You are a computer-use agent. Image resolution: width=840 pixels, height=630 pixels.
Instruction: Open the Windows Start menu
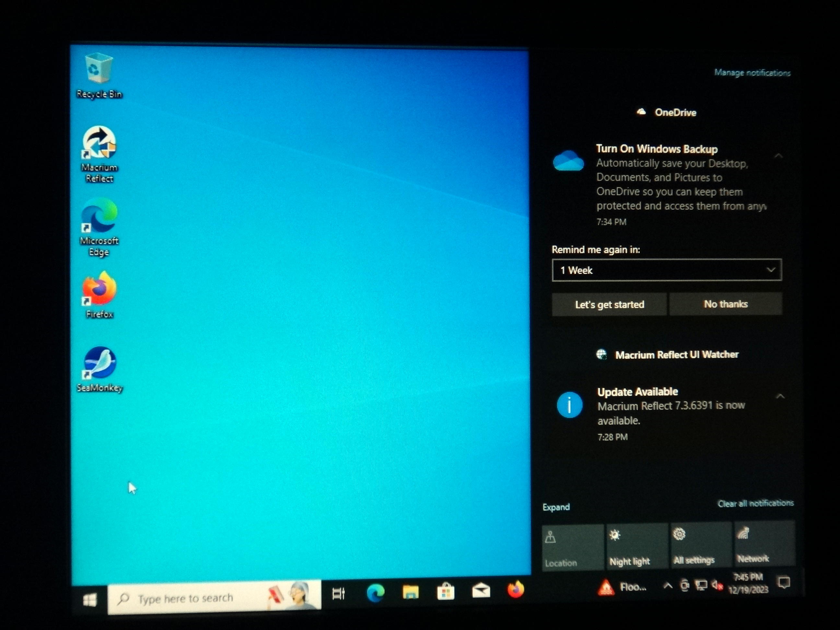[x=90, y=600]
